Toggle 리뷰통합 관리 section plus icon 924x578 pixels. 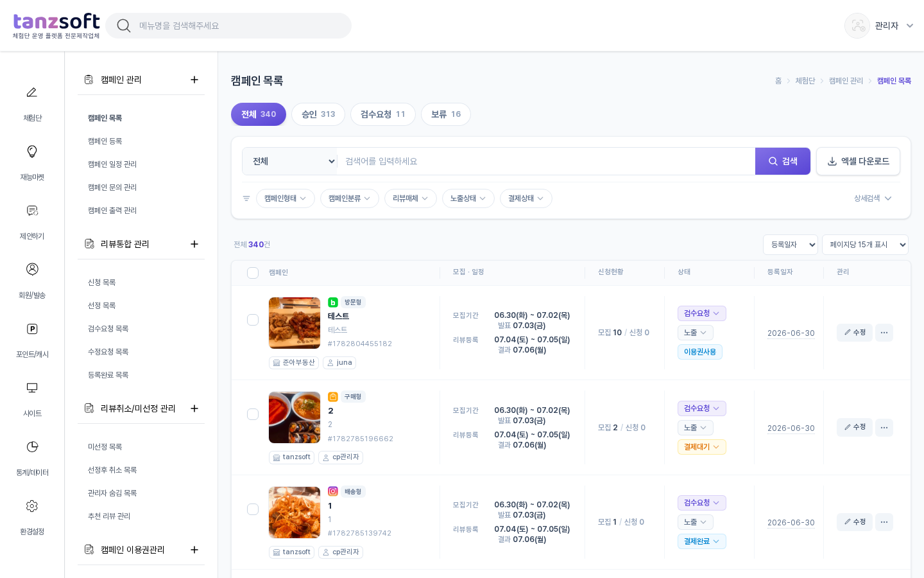(194, 244)
